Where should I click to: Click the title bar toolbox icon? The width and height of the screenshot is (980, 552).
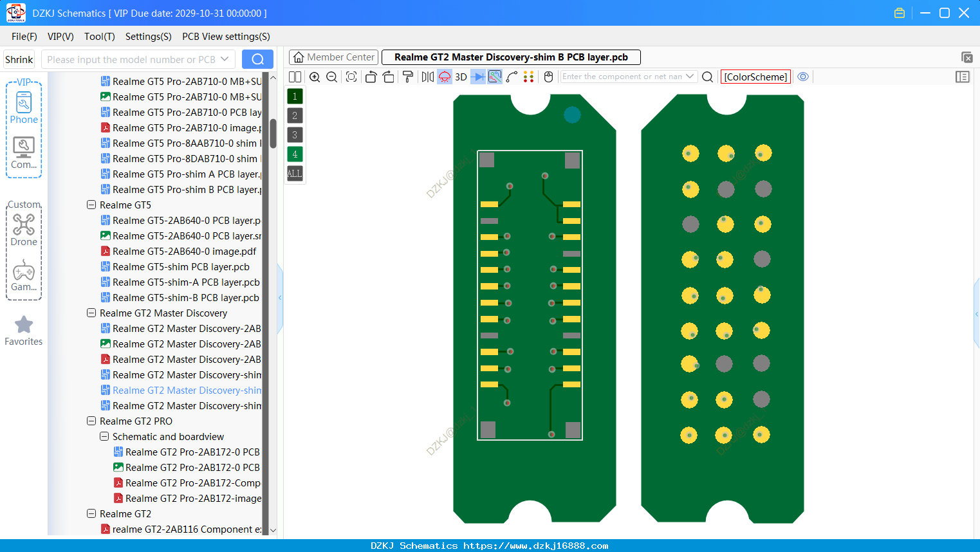pyautogui.click(x=900, y=13)
